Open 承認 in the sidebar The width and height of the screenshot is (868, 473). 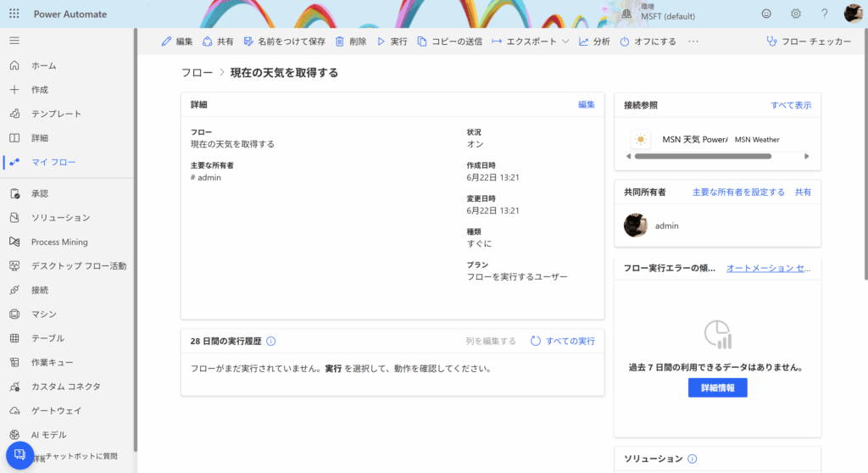(67, 193)
